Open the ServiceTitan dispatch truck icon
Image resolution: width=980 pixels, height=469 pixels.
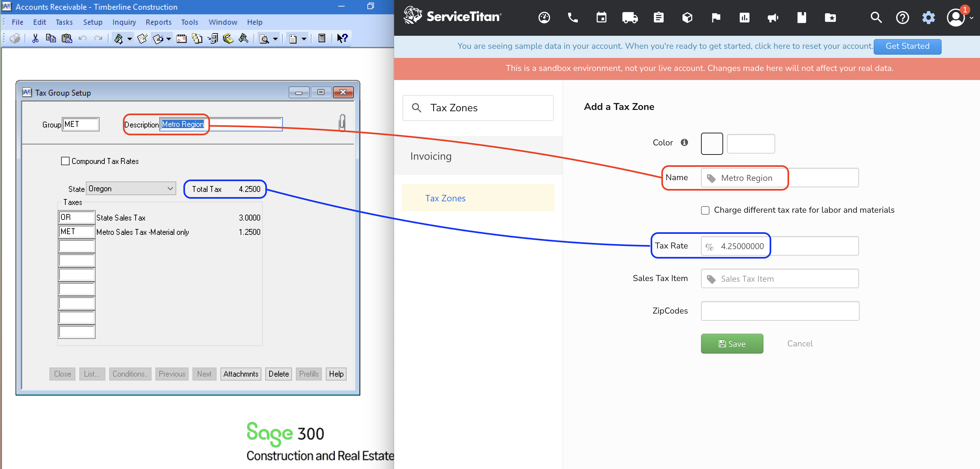[630, 18]
